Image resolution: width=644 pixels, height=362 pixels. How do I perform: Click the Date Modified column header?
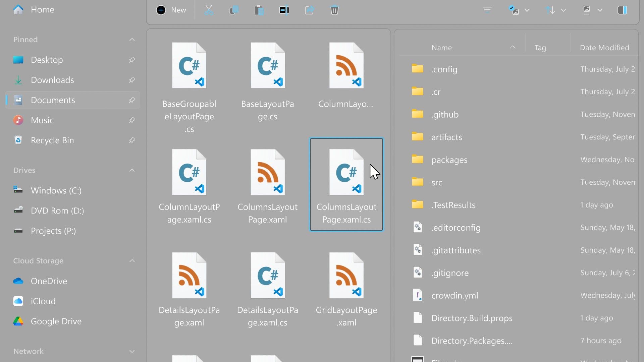click(604, 48)
